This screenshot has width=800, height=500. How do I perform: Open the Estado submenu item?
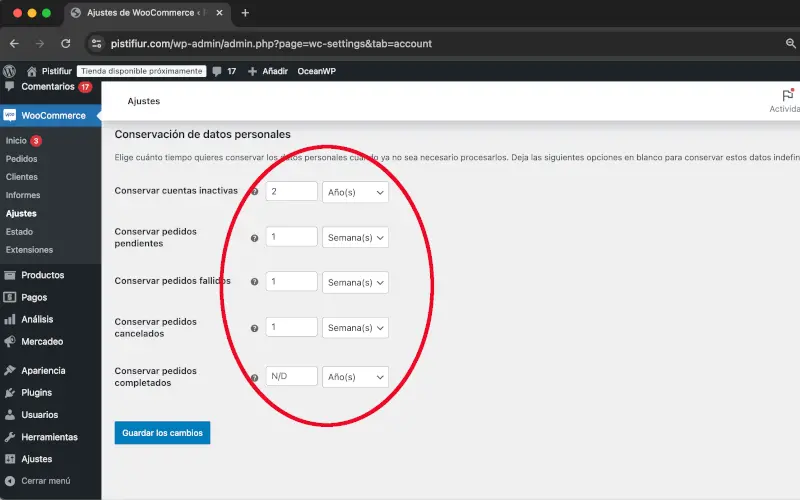19,232
